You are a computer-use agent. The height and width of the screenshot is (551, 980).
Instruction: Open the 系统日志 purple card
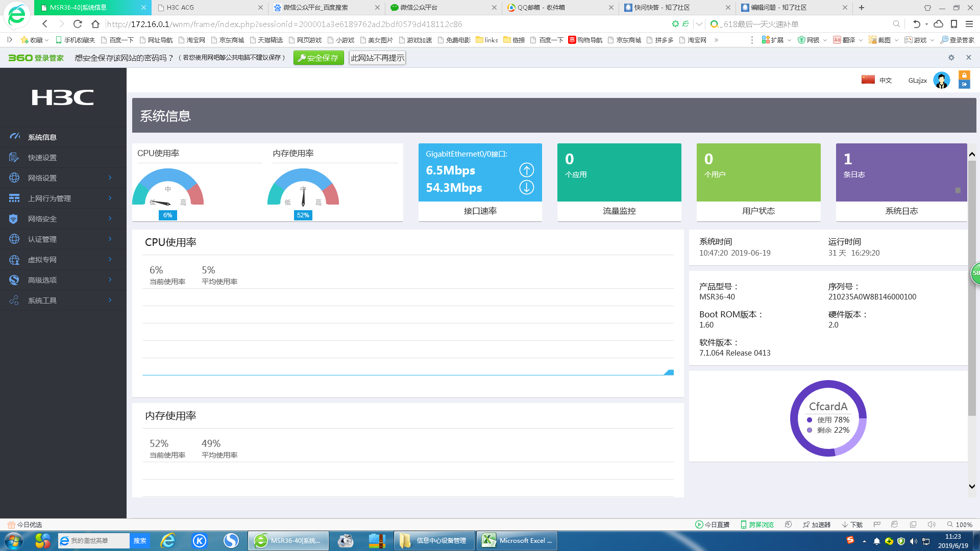[901, 182]
